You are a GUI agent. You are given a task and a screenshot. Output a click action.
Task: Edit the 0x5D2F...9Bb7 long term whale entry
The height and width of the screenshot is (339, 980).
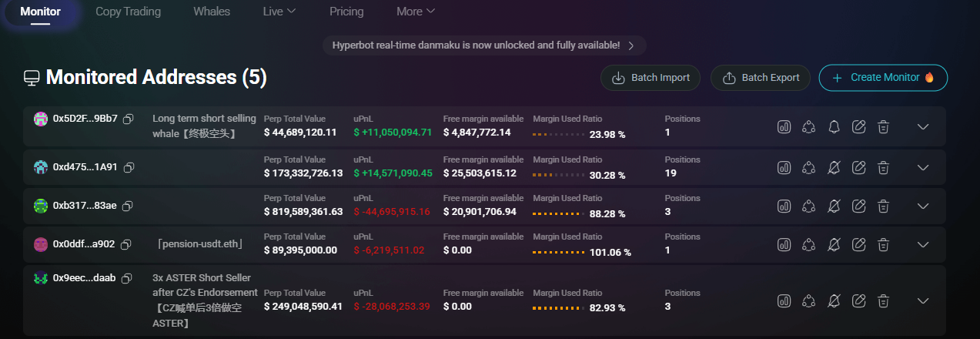click(859, 127)
